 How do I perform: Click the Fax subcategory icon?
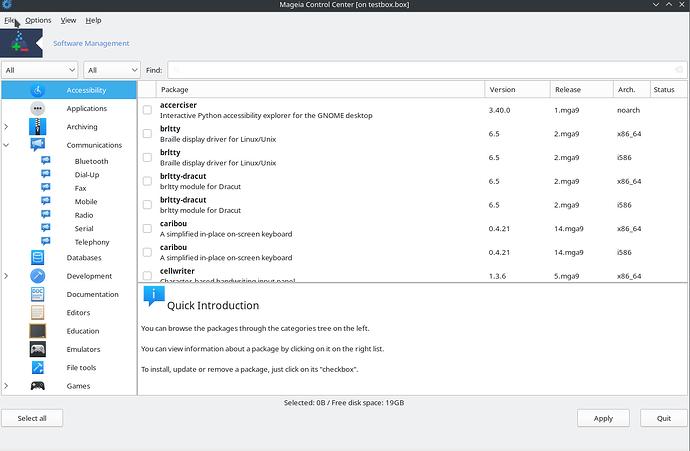46,188
